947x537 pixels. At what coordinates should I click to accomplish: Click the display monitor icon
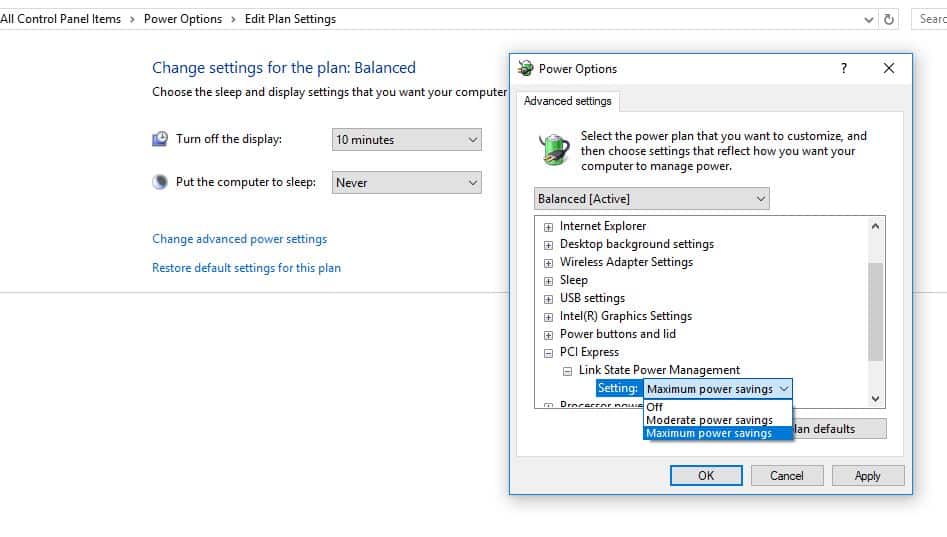(x=160, y=139)
